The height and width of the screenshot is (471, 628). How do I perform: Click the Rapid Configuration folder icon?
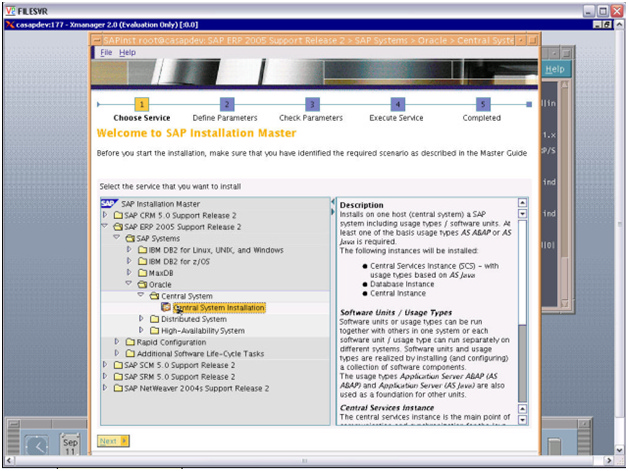coord(118,342)
